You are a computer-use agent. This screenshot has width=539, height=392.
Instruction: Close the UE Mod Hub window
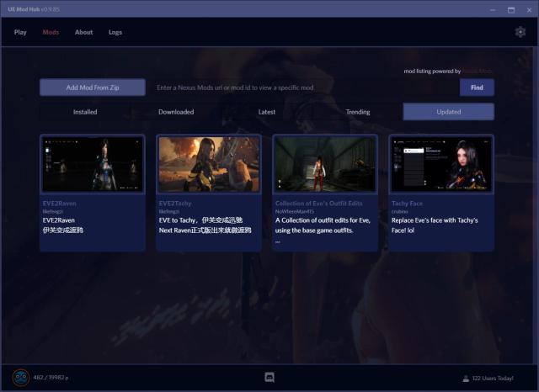click(529, 9)
